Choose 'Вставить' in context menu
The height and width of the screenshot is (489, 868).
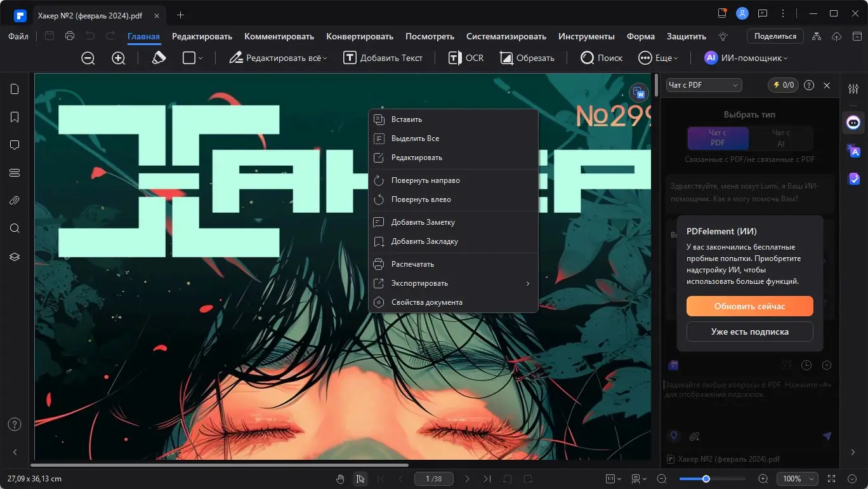pos(453,119)
